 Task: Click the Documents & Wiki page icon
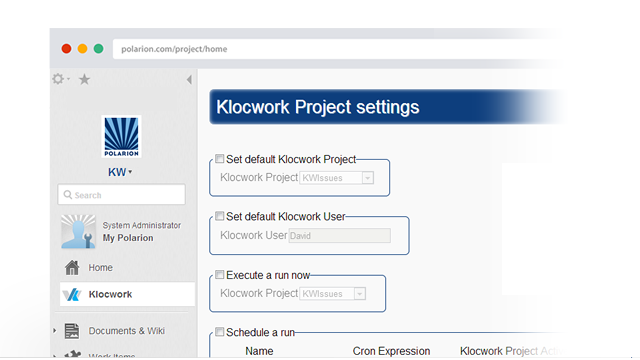[72, 331]
